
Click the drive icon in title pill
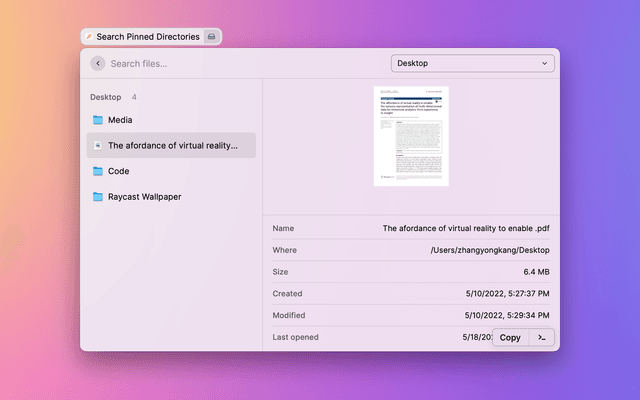click(x=211, y=37)
